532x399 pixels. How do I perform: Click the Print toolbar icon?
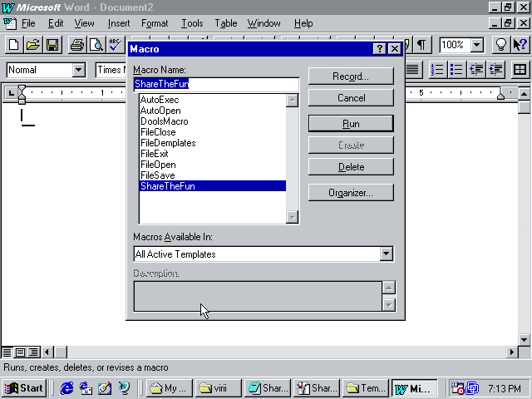[x=76, y=45]
